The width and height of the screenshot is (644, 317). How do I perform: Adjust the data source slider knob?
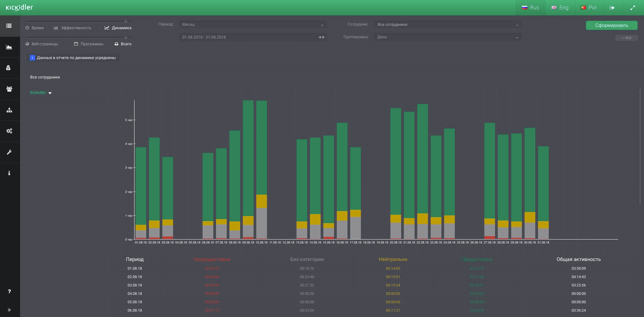[x=126, y=38]
